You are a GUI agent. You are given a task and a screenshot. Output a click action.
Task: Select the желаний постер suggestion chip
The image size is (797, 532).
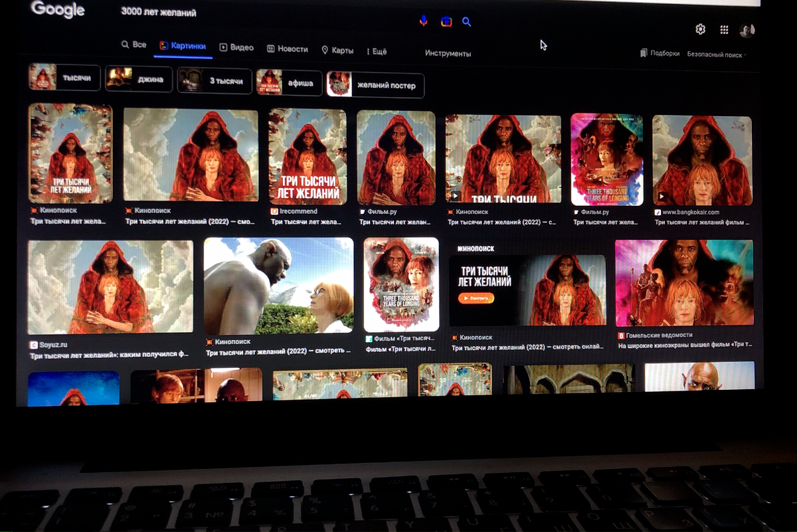click(375, 85)
